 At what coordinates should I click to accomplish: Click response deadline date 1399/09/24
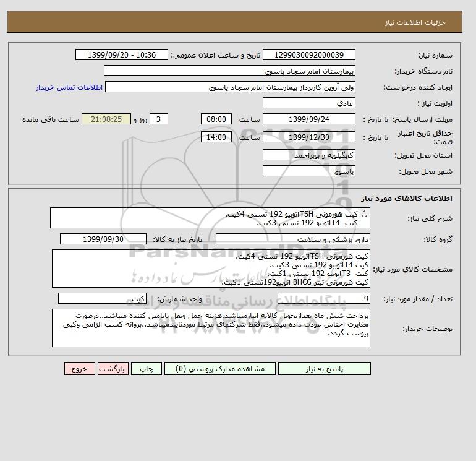point(308,119)
